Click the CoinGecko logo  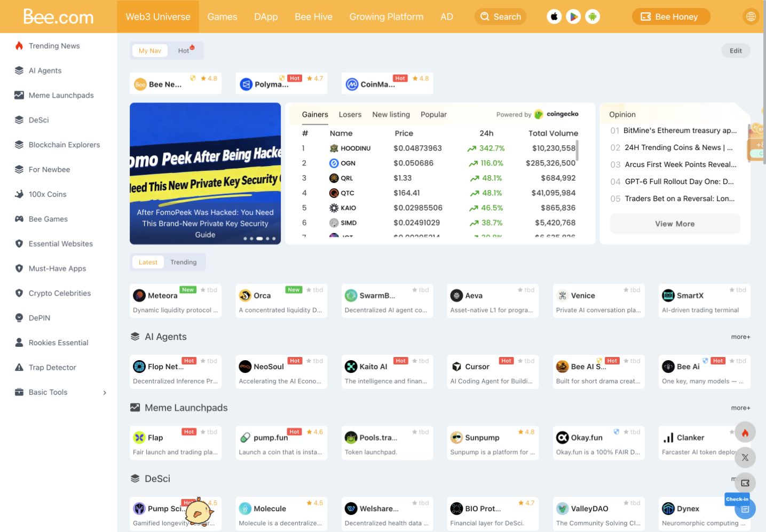point(556,114)
